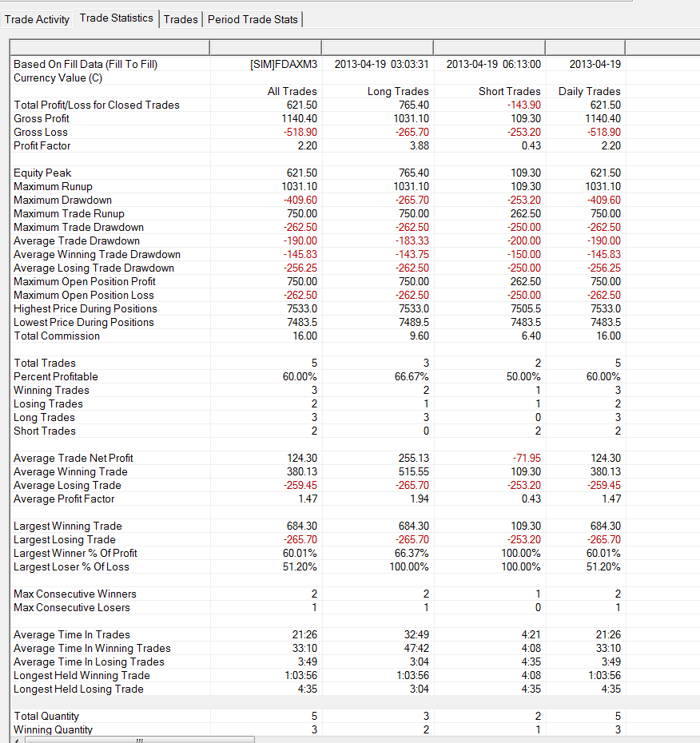Select the 'Maximum Trade Runup' row label
The height and width of the screenshot is (743, 700).
pos(70,213)
